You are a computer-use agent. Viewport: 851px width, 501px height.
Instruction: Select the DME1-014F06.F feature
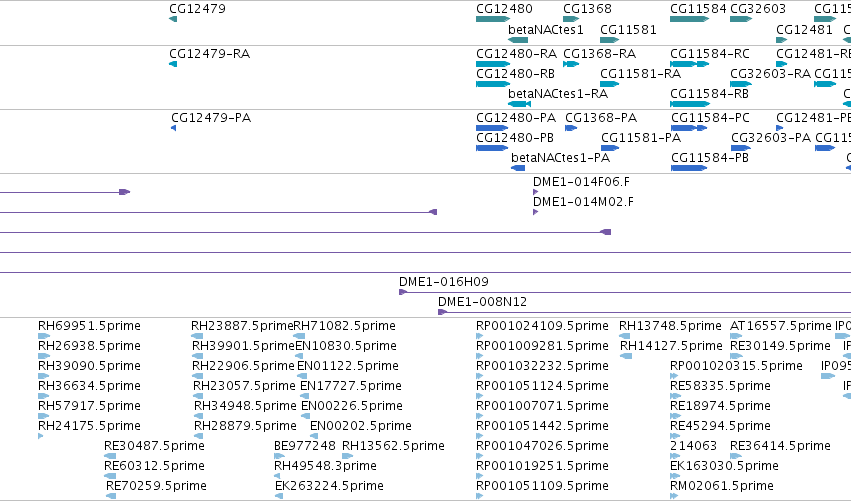click(581, 182)
